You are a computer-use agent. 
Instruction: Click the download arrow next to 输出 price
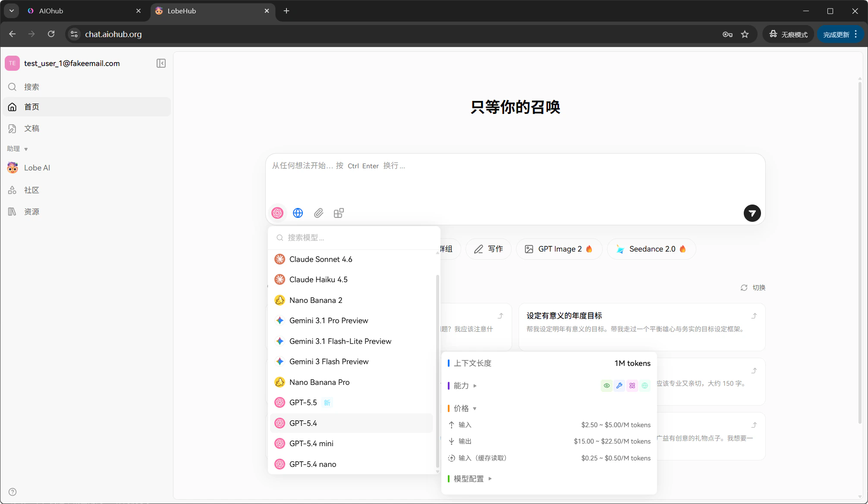tap(451, 441)
